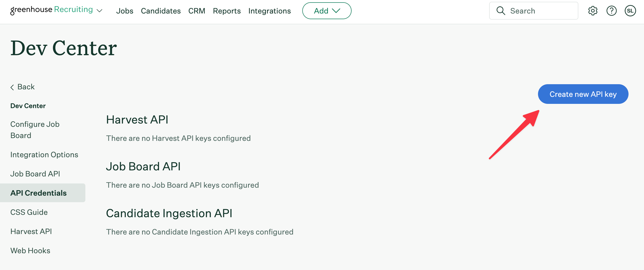The image size is (644, 270).
Task: Click the Greenhouse Recruiting logo
Action: point(52,10)
